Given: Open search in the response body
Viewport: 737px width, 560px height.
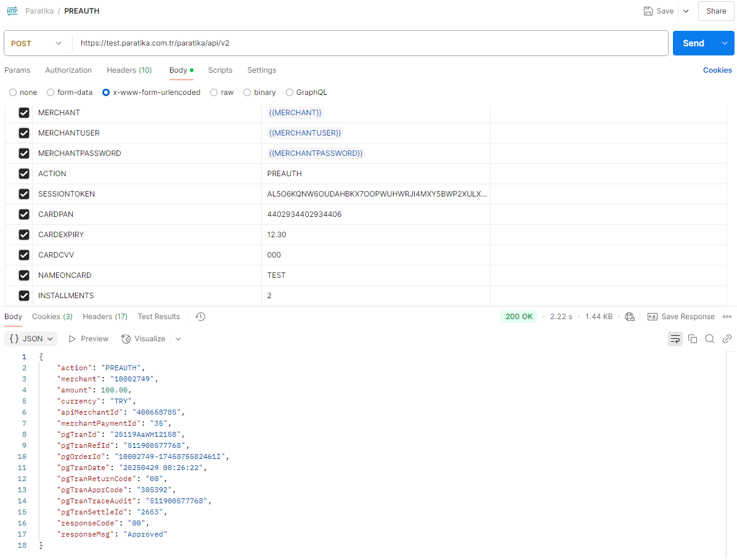Looking at the screenshot, I should [710, 339].
